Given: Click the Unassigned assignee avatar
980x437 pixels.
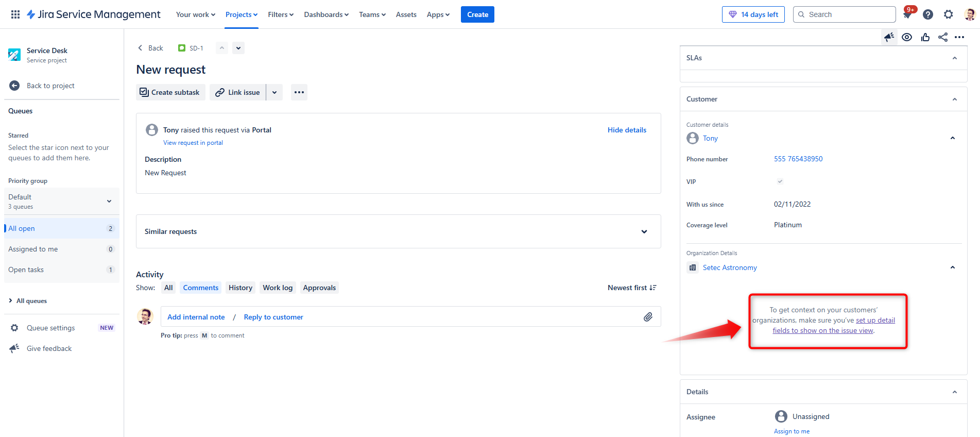Looking at the screenshot, I should coord(781,416).
